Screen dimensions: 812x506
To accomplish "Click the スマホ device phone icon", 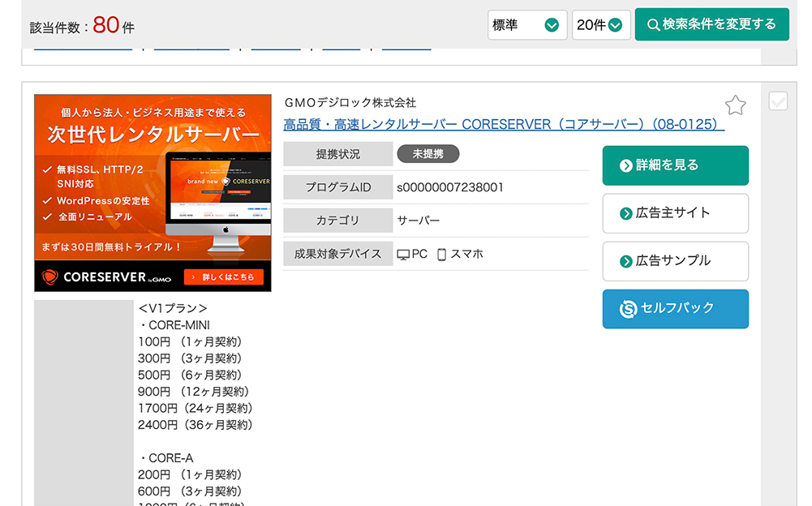I will 441,255.
